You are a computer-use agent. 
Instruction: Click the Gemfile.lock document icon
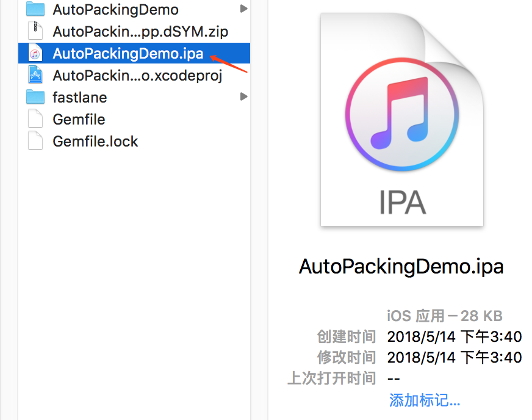(35, 141)
